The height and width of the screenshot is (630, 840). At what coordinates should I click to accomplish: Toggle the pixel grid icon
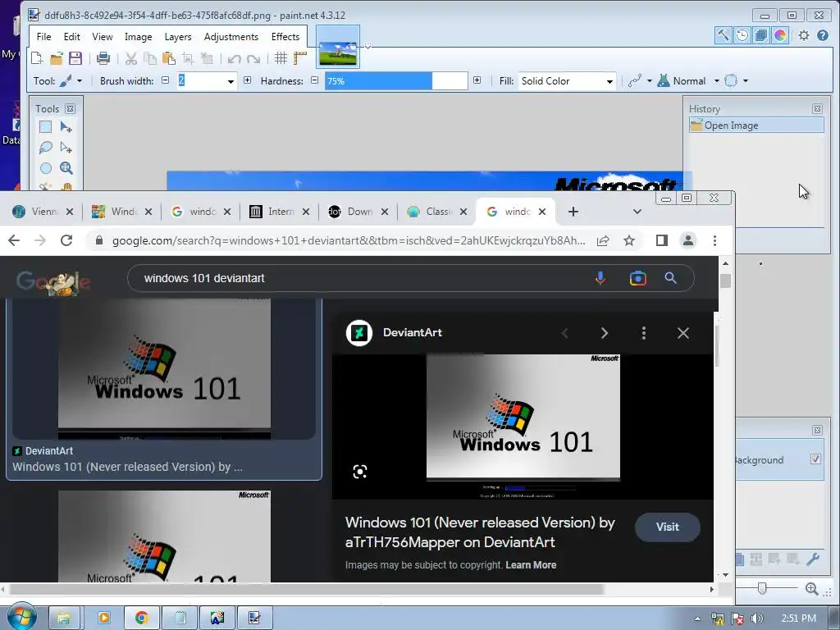[x=281, y=58]
